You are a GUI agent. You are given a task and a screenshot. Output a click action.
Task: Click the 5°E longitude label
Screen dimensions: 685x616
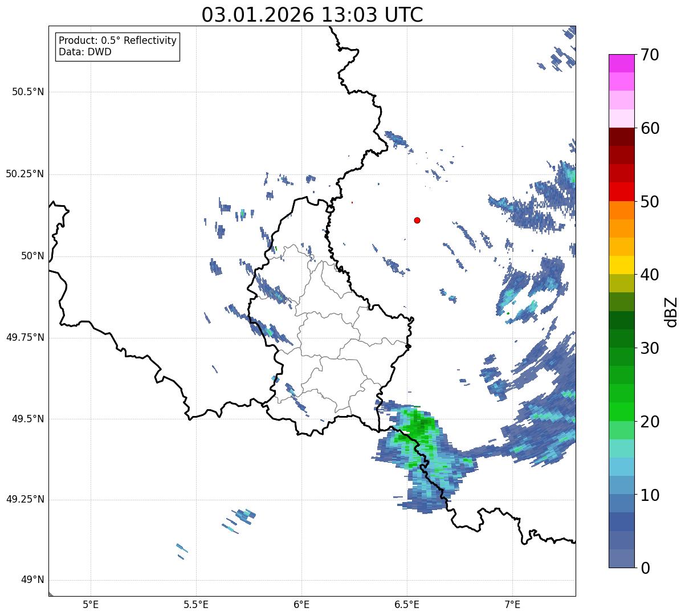click(x=91, y=605)
